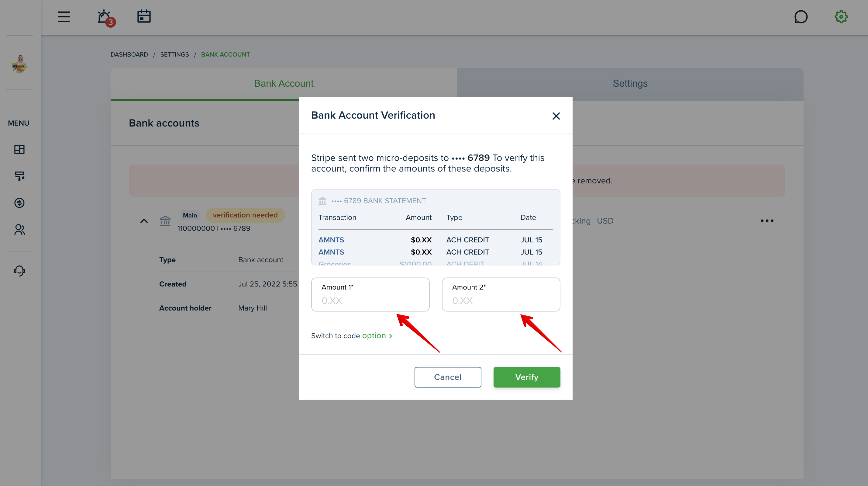Open the hamburger menu icon
868x486 pixels.
(64, 16)
